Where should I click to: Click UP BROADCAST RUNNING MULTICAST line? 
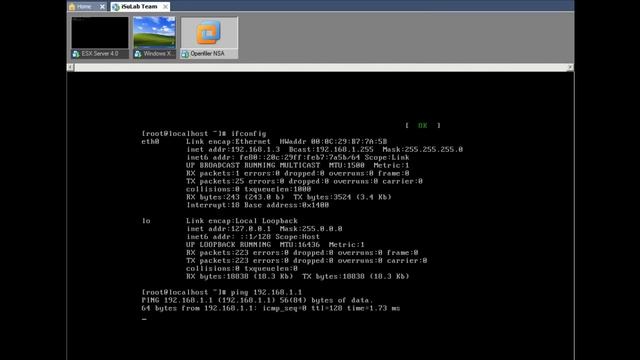[x=298, y=165]
